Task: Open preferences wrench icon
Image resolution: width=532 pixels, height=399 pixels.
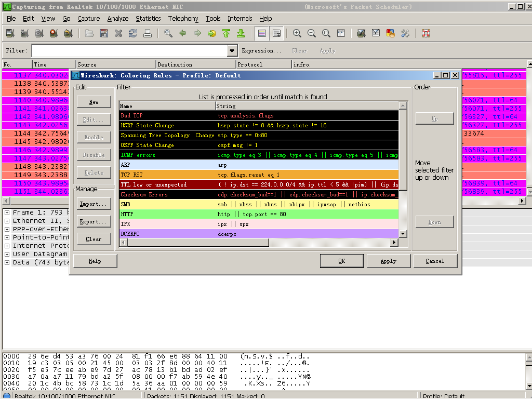Action: click(x=405, y=33)
